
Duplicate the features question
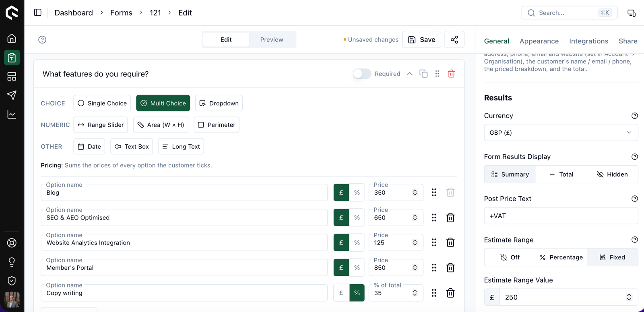click(x=423, y=74)
